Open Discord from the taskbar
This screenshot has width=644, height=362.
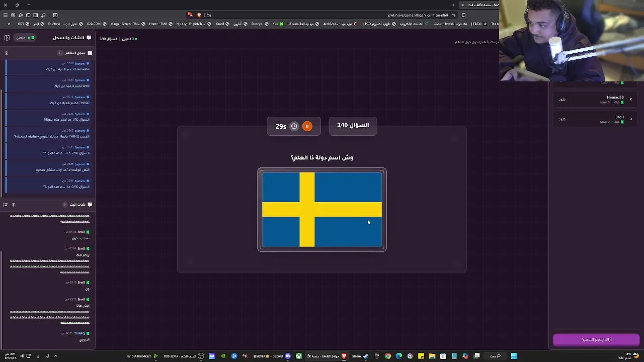point(272,356)
